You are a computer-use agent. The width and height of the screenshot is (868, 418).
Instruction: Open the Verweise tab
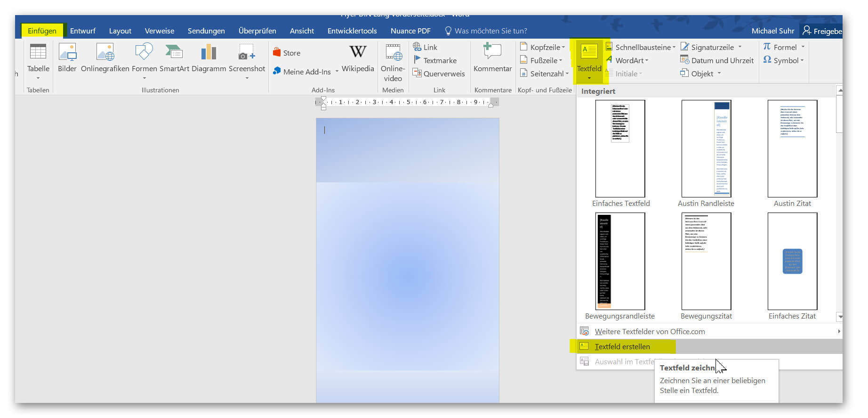pyautogui.click(x=160, y=31)
